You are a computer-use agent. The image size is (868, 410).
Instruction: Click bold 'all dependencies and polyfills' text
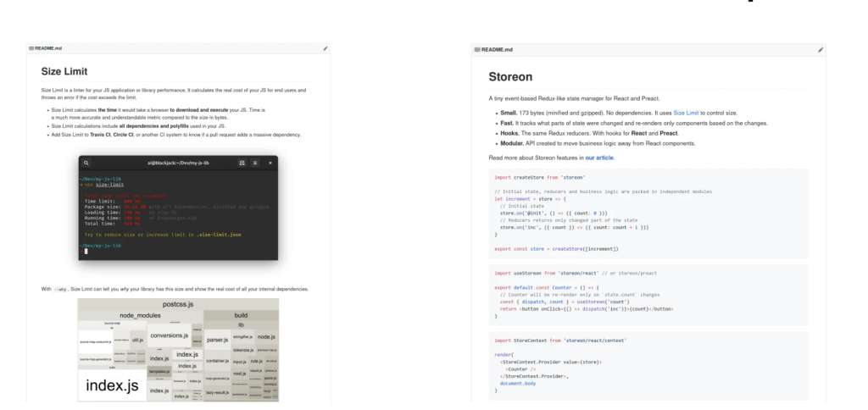coord(153,126)
